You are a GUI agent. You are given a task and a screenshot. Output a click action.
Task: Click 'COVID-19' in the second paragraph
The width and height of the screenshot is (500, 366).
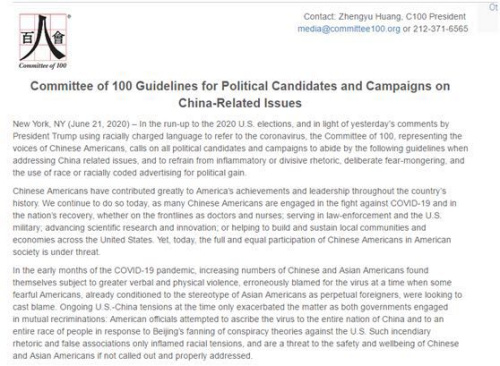click(410, 203)
